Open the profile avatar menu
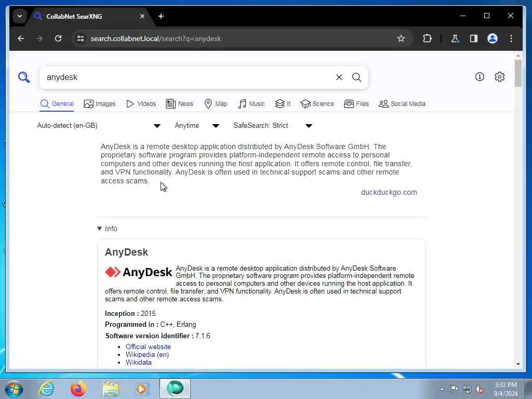 [x=493, y=38]
